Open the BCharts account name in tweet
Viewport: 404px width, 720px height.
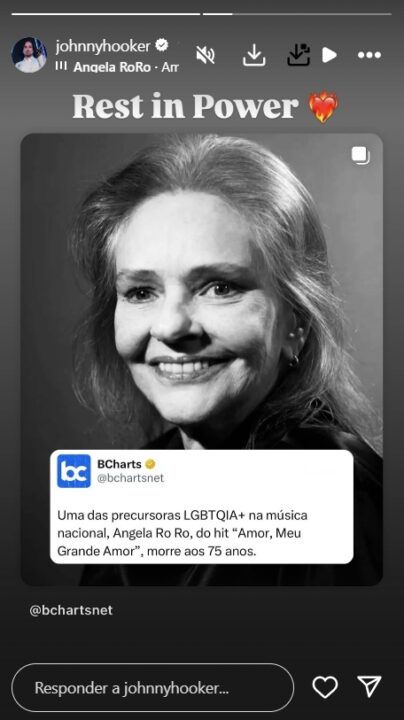(x=119, y=464)
